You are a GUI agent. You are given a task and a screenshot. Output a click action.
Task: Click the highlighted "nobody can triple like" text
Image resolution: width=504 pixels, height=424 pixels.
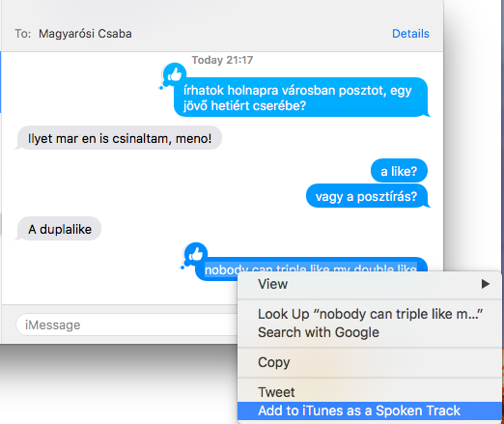(311, 269)
